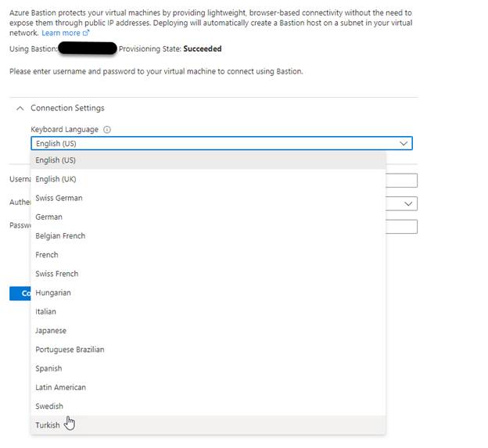
Task: Select Swiss French option
Action: 56,274
